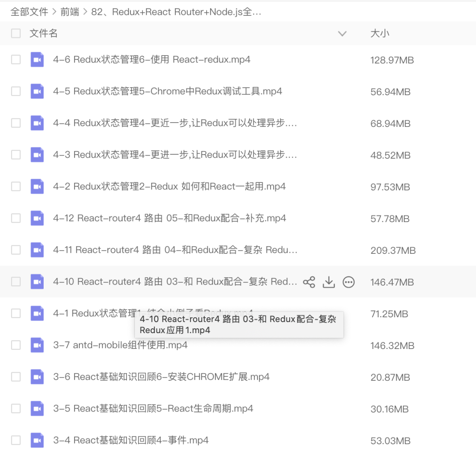The width and height of the screenshot is (476, 464).
Task: Click video icon of 4-5 Redux file
Action: 37,91
